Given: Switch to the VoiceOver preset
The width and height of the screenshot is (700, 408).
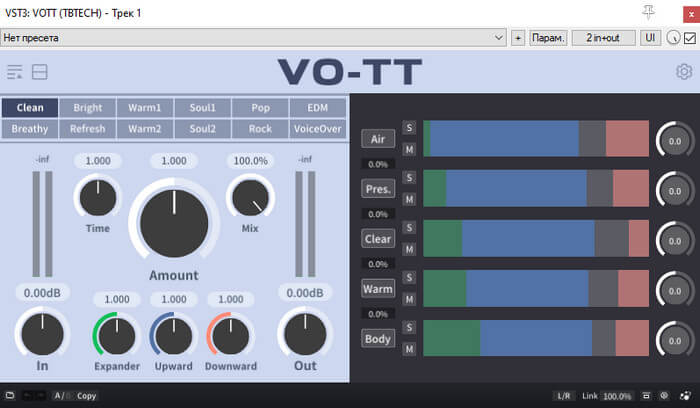Looking at the screenshot, I should [318, 129].
